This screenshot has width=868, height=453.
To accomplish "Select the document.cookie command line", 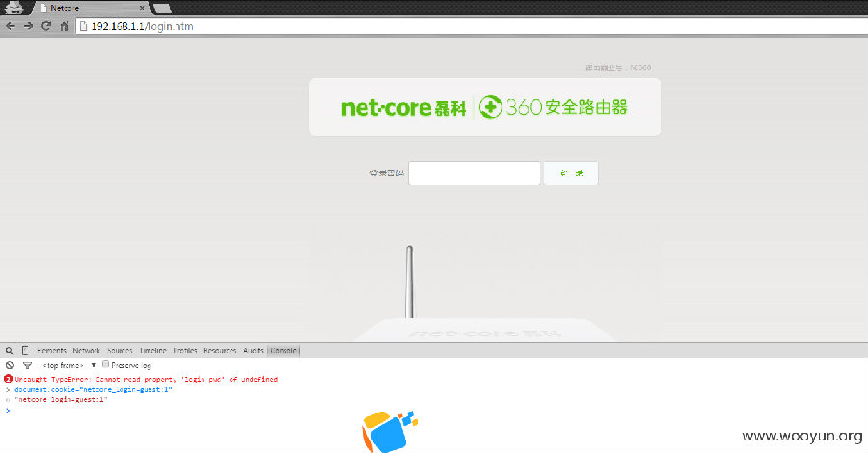I will coord(93,390).
